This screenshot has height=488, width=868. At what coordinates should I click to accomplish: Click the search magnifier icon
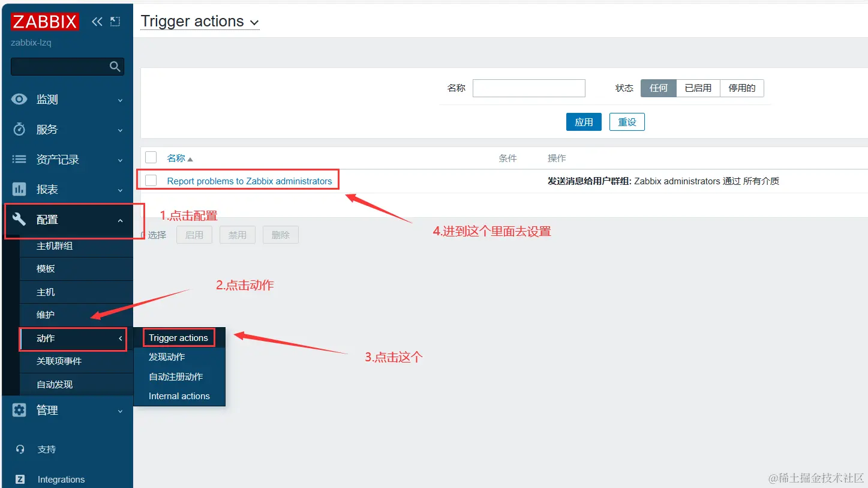point(115,67)
